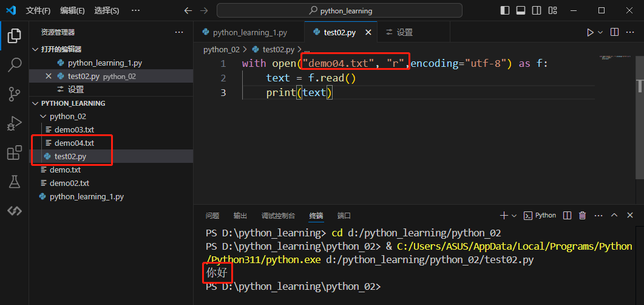Screen dimensions: 644x305
Task: Open the Search view in activity bar
Action: [x=15, y=64]
